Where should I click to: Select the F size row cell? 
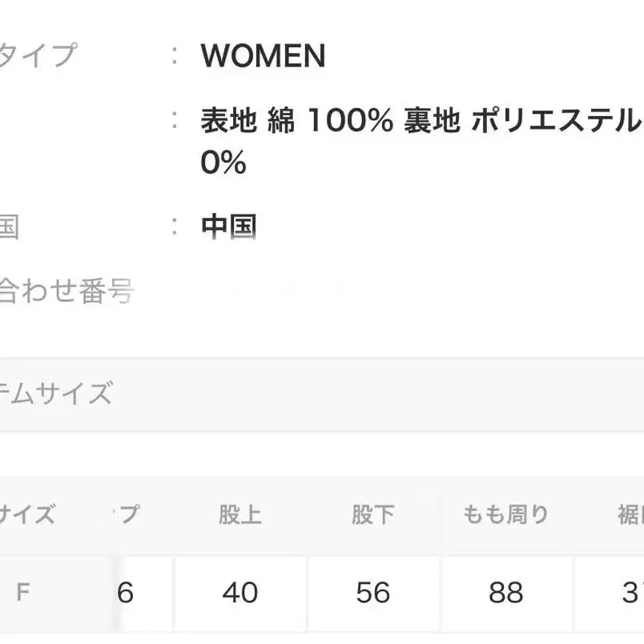tap(23, 592)
